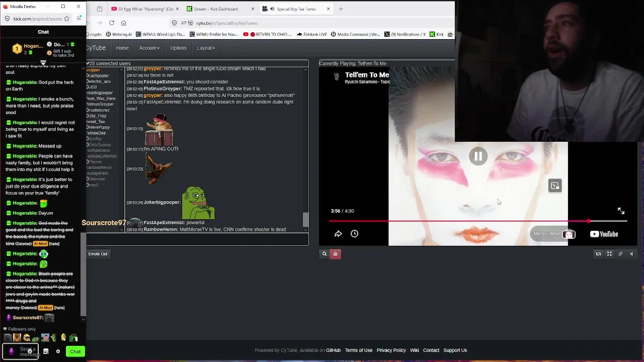Open the Fishtank LIVE bookmark
Screen dimensions: 644x362
coord(312,34)
